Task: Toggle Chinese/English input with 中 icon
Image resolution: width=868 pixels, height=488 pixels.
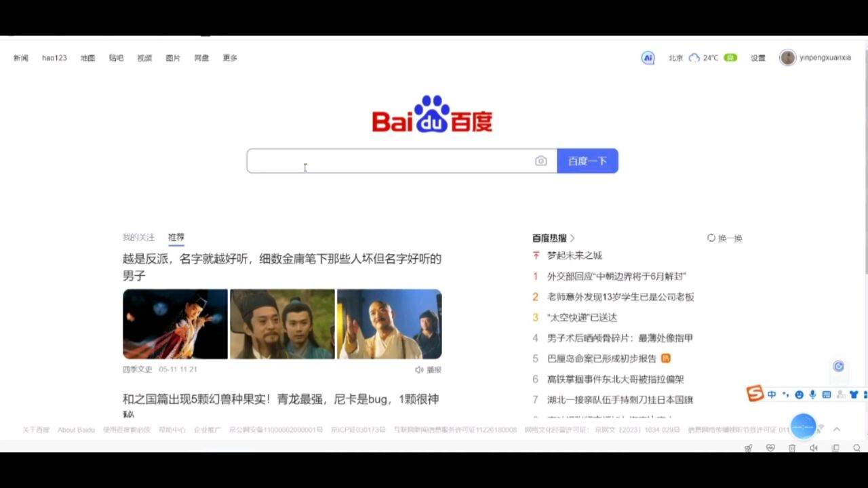Action: pyautogui.click(x=772, y=394)
